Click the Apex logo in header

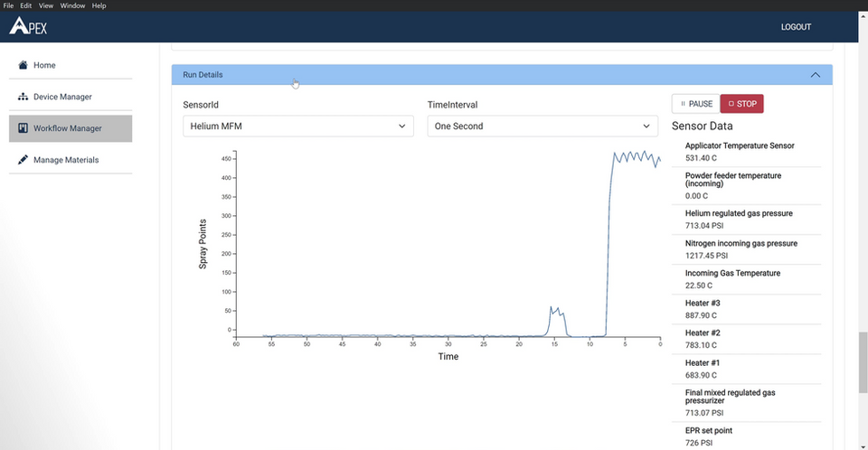pos(28,26)
